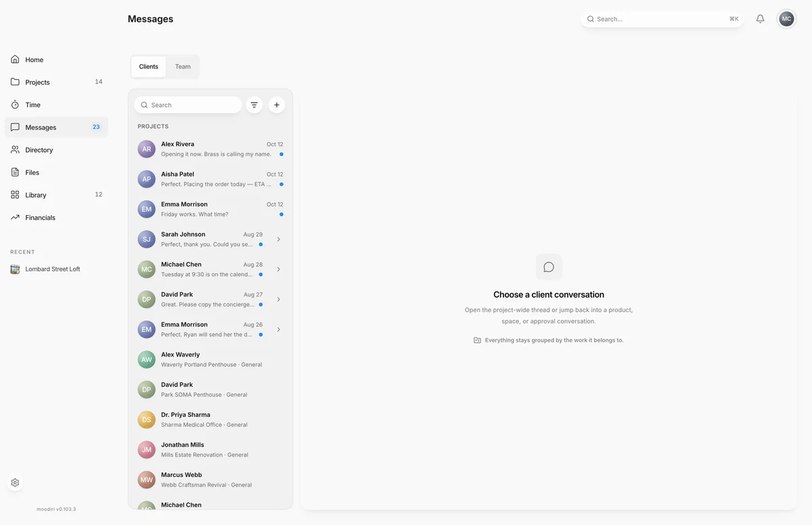The height and width of the screenshot is (525, 812).
Task: Open Michael Chen's Tuesday 9:30 message
Action: click(200, 269)
